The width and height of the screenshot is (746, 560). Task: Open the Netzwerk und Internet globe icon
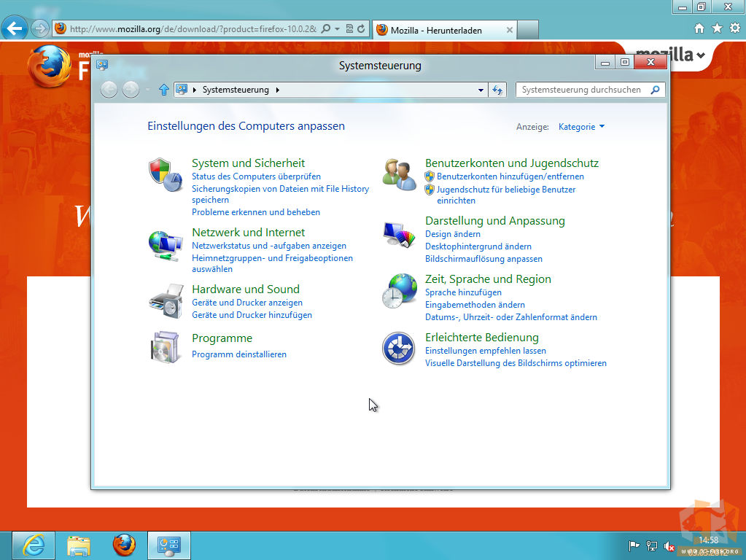click(165, 246)
